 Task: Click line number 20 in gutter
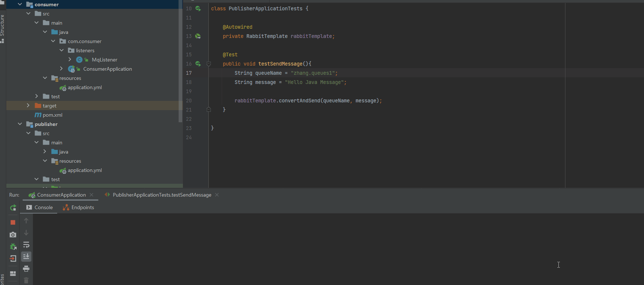189,101
